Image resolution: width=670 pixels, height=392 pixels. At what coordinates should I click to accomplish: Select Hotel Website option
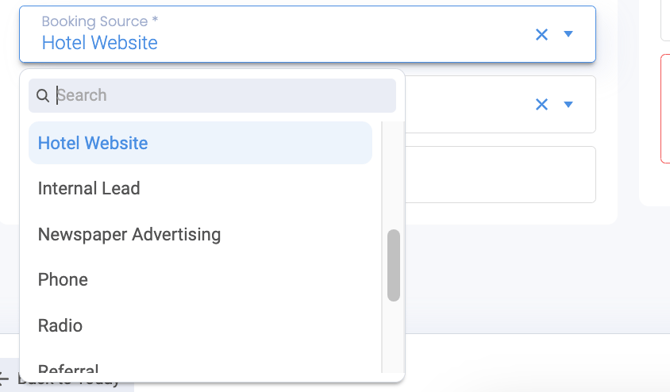200,143
